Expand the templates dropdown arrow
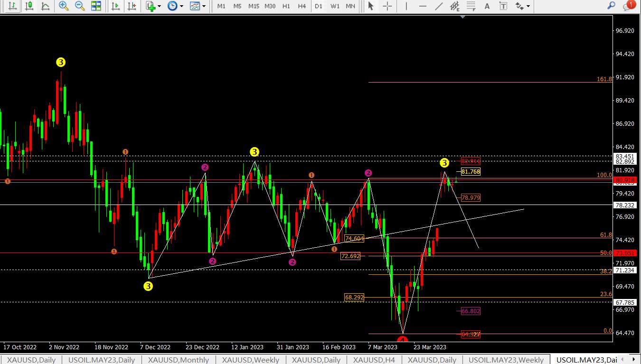Image resolution: width=641 pixels, height=364 pixels. 204,6
